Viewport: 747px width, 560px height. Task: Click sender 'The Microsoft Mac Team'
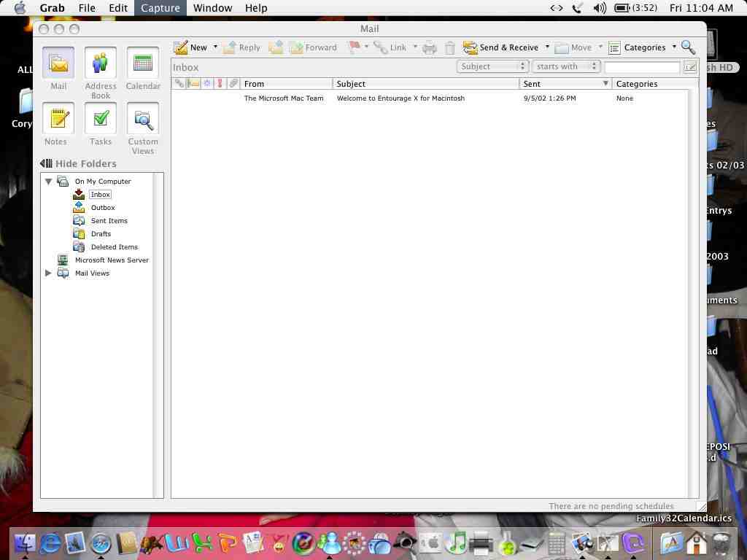[284, 98]
